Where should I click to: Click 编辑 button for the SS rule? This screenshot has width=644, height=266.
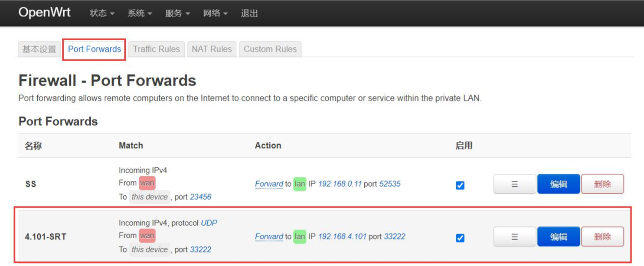click(x=559, y=184)
